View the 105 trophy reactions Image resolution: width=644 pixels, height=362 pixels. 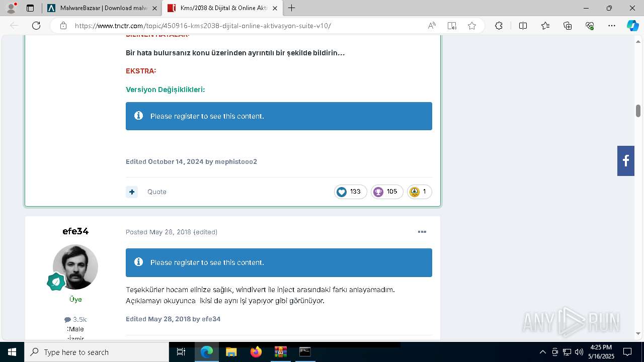click(x=387, y=192)
